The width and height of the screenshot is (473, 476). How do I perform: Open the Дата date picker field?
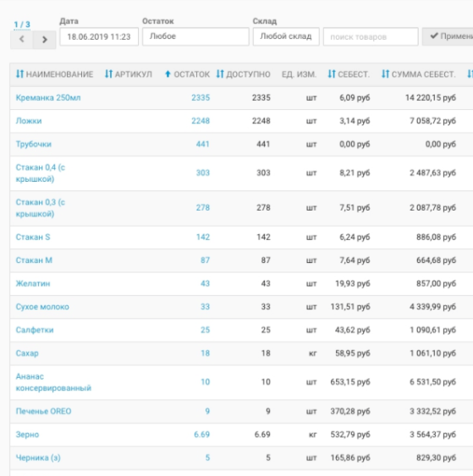click(x=99, y=36)
